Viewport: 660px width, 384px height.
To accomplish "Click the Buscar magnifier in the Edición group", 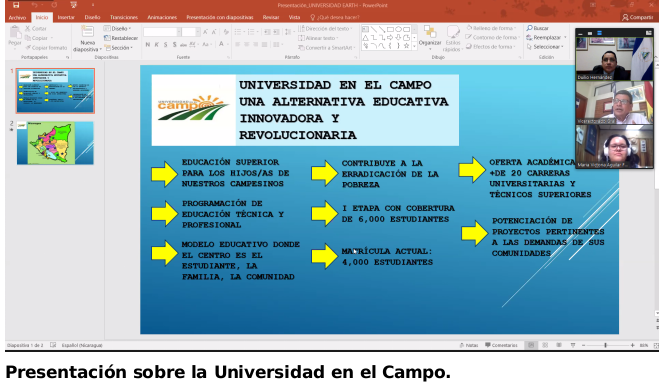I will [530, 28].
